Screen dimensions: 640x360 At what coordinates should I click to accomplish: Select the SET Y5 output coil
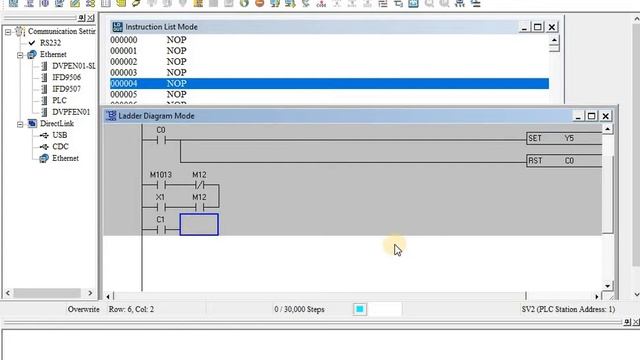coord(564,138)
